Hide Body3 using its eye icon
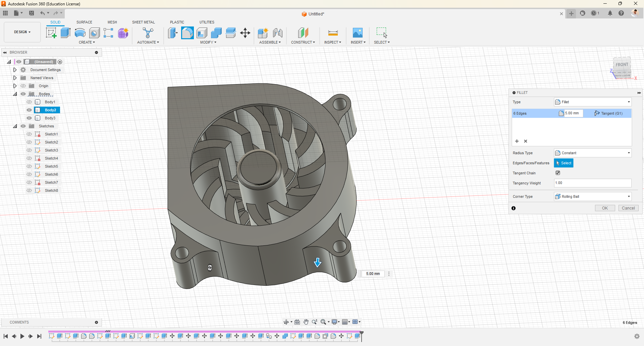 pyautogui.click(x=29, y=118)
